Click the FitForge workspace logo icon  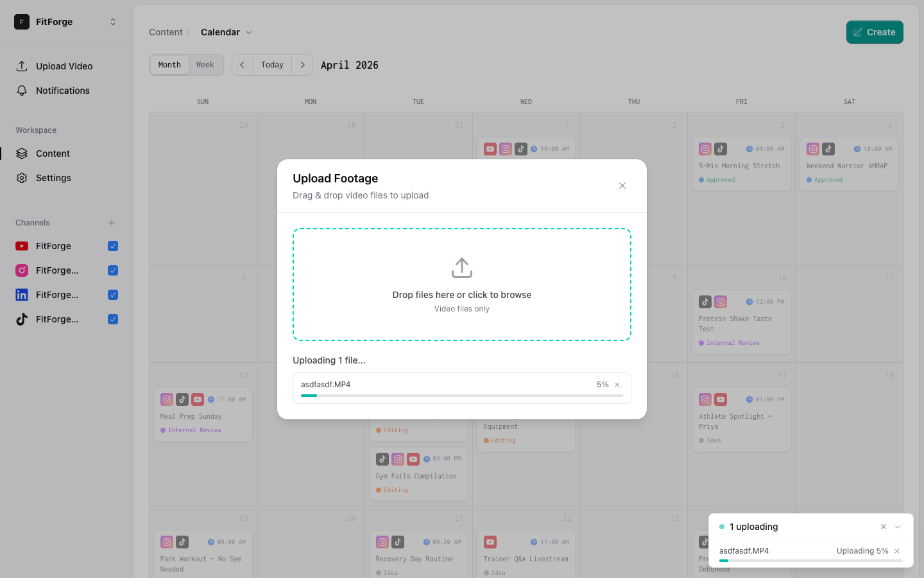22,22
